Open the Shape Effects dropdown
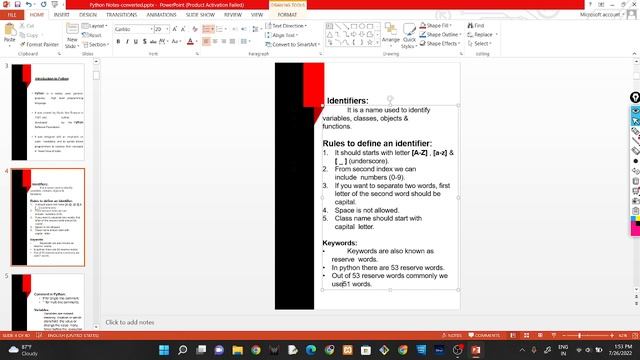Image resolution: width=640 pixels, height=360 pixels. click(440, 43)
